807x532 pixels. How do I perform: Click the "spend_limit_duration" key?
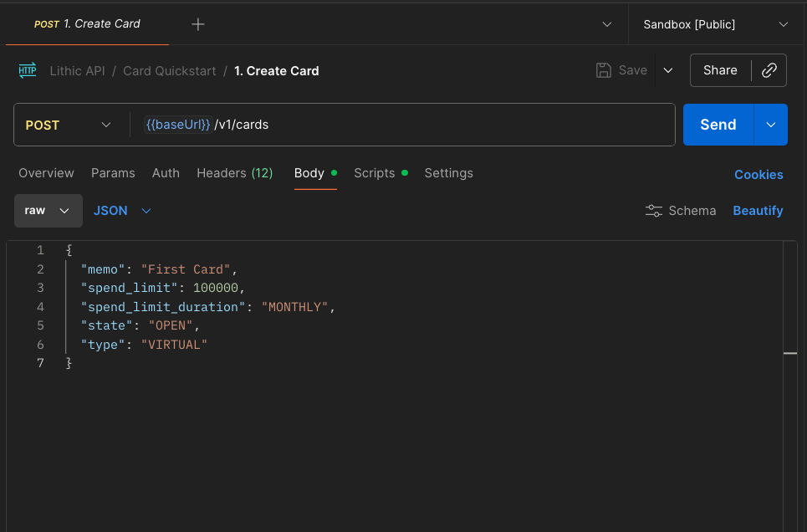163,307
